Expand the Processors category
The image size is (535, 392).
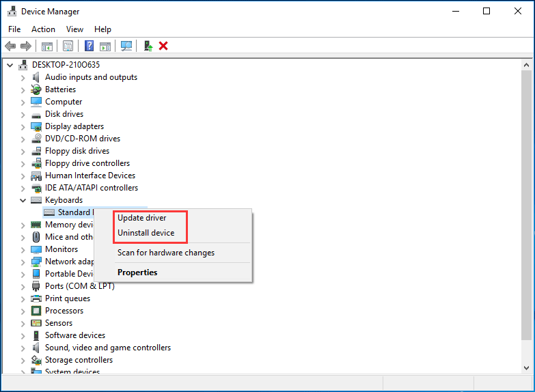tap(23, 311)
